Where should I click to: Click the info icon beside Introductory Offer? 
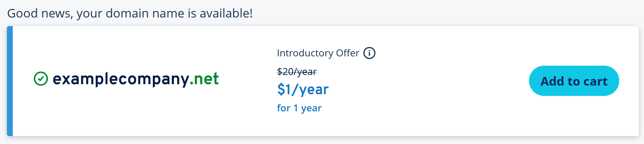click(369, 53)
